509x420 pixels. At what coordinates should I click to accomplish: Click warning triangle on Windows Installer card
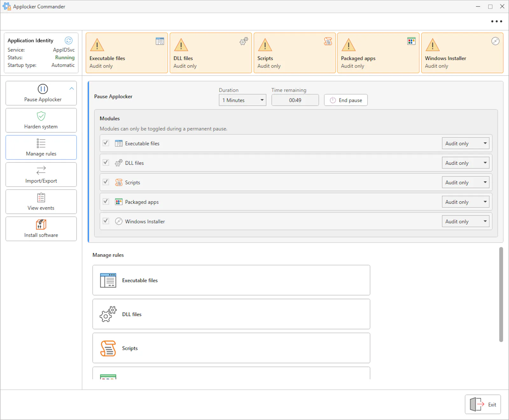(x=433, y=45)
